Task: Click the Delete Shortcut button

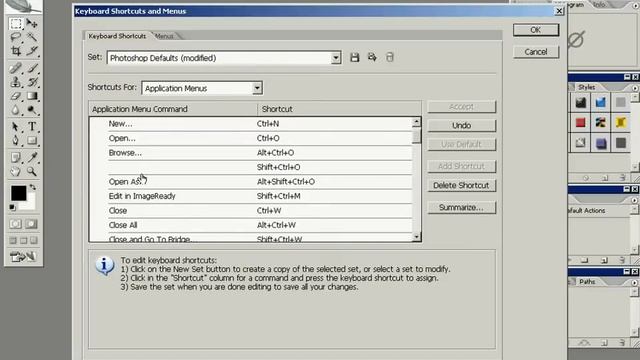Action: click(462, 185)
